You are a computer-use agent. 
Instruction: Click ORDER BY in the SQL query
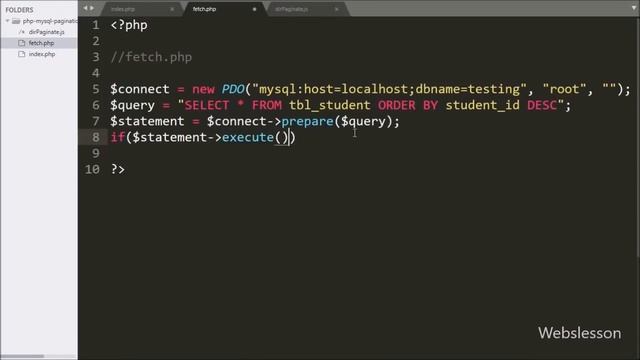pos(407,105)
